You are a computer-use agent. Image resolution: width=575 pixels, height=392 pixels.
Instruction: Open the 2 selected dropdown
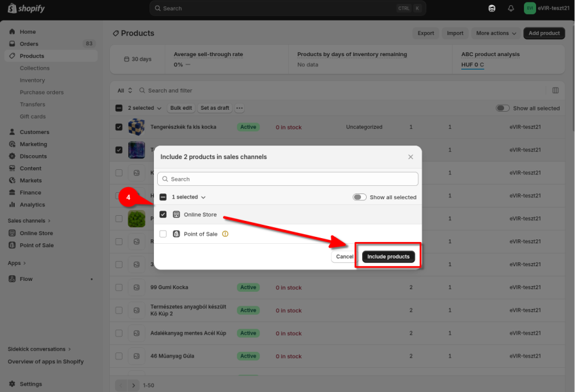pos(144,108)
